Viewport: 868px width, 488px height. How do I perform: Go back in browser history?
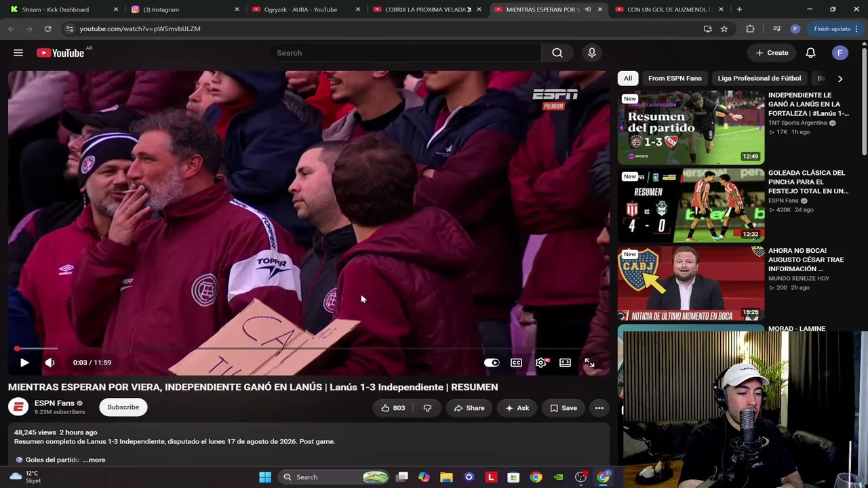click(x=11, y=28)
